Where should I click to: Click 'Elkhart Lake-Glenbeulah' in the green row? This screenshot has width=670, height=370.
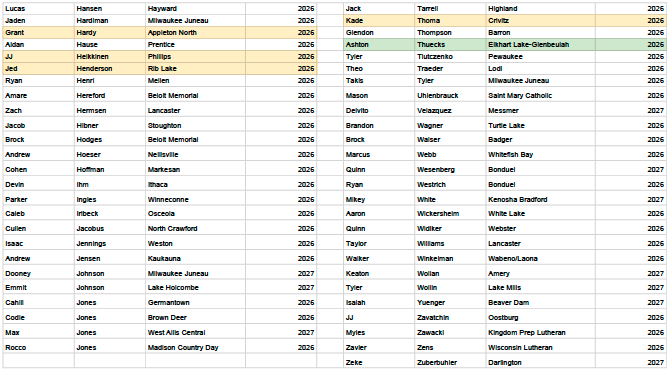[541, 44]
